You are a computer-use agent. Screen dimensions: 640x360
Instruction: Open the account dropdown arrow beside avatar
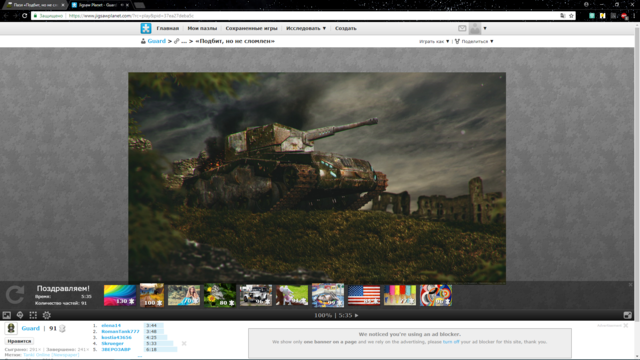(485, 28)
